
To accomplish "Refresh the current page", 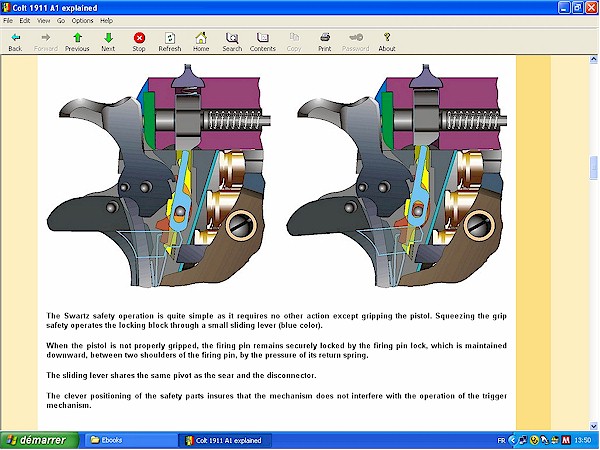I will [x=170, y=41].
